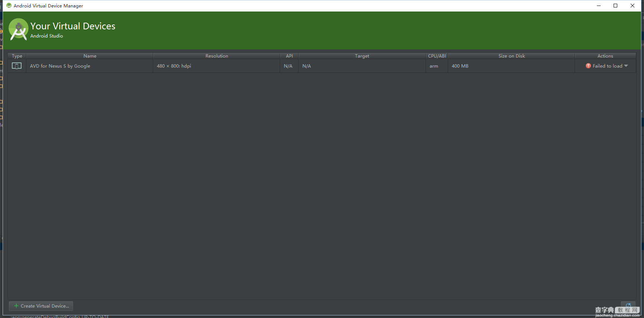This screenshot has height=318, width=644.
Task: Open the actions dropdown arrow for the AVD
Action: tap(626, 66)
